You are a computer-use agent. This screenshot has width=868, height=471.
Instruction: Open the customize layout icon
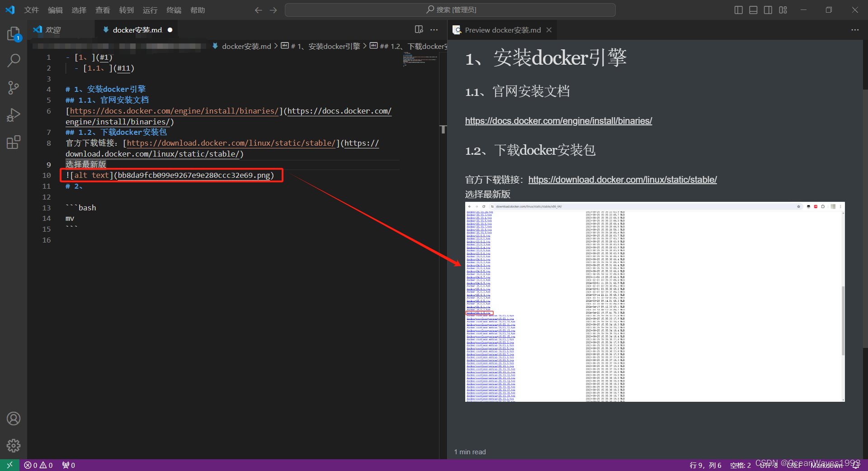coord(783,10)
